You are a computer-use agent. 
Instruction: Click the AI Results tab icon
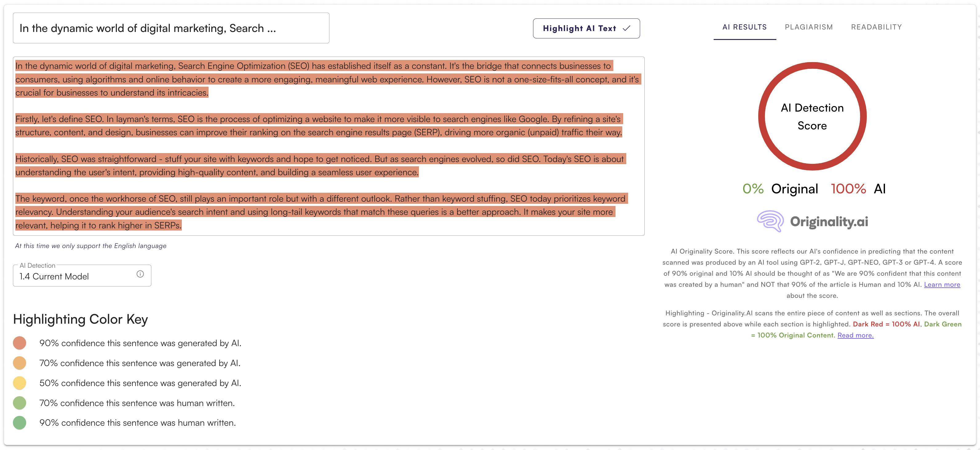coord(744,27)
